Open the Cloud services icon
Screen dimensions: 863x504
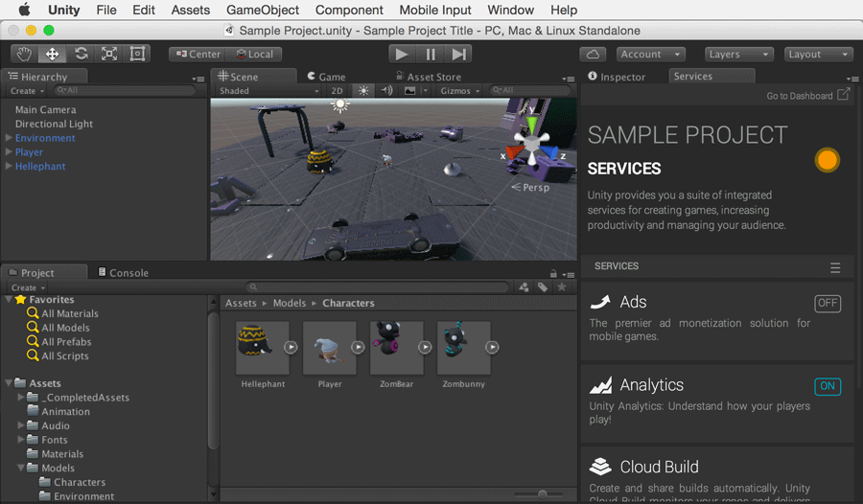[593, 55]
